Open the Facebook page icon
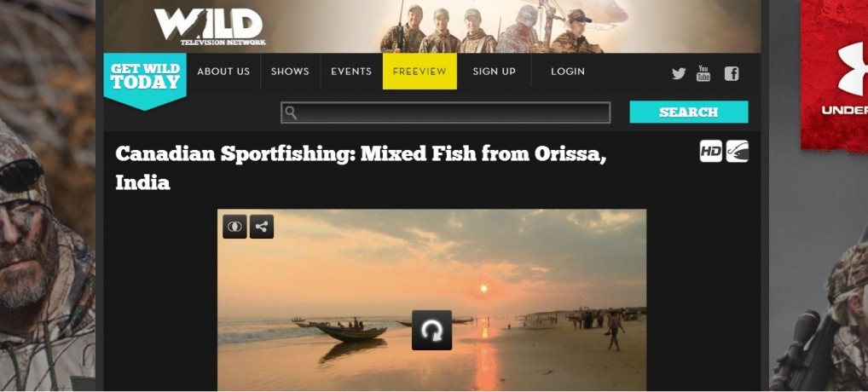The height and width of the screenshot is (392, 868). click(x=732, y=73)
